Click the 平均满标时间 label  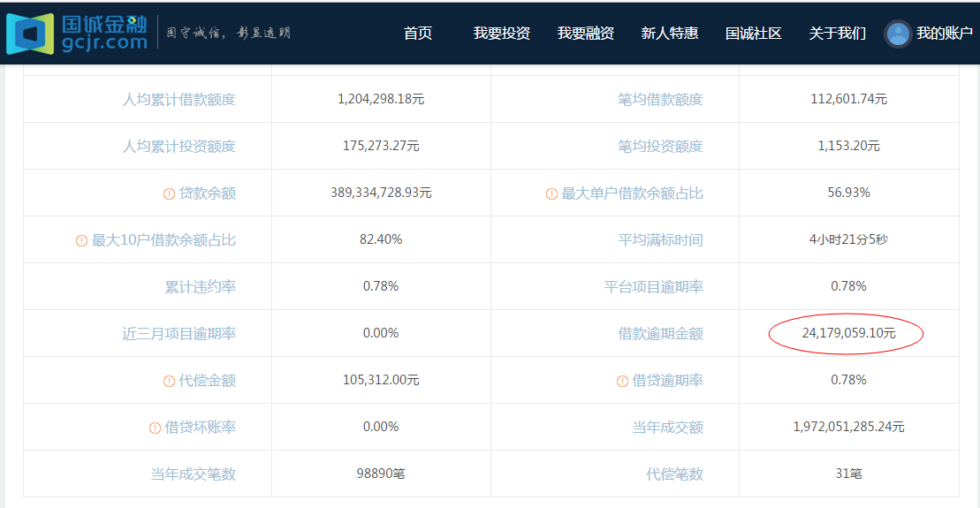coord(660,240)
